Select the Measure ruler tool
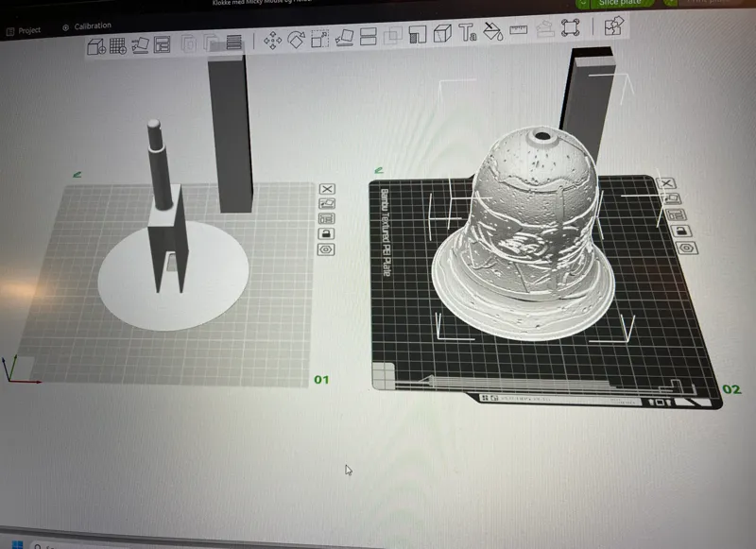 (x=518, y=30)
